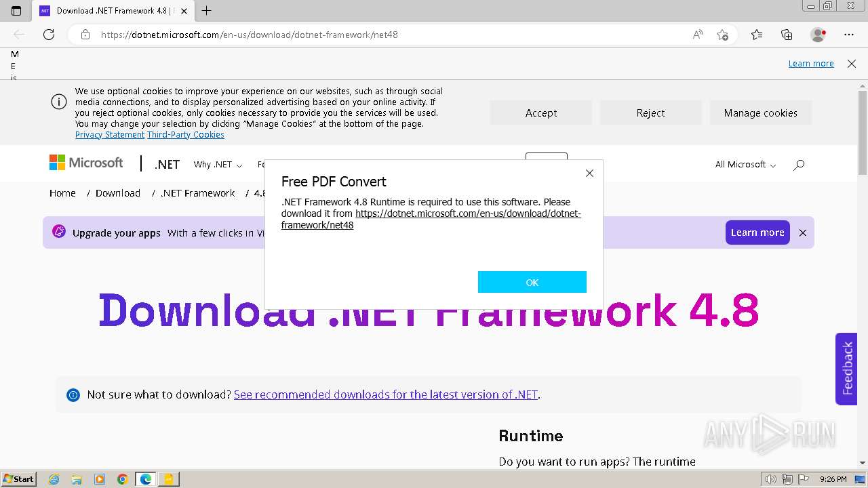Click the browser refresh button

tap(49, 35)
